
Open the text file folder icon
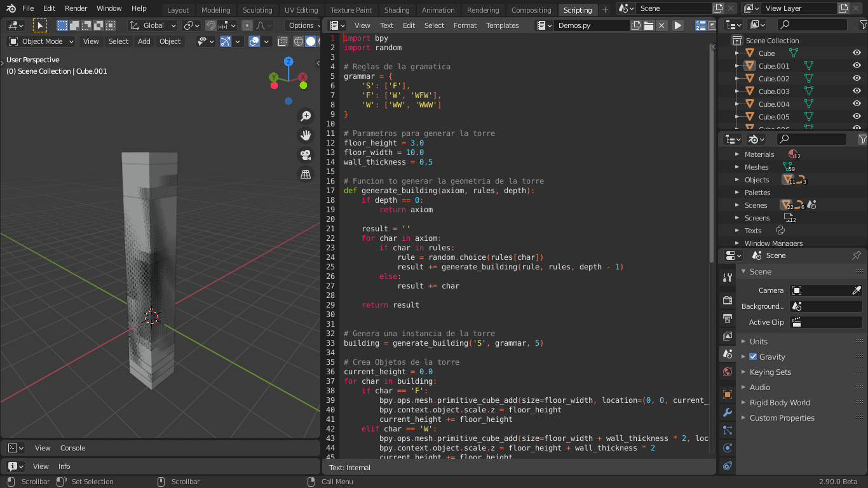[649, 25]
